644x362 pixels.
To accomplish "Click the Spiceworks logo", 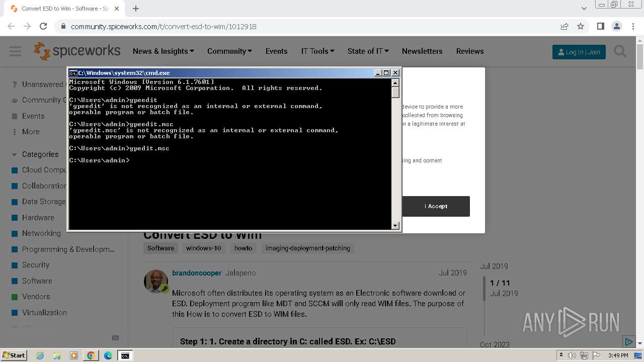I will pyautogui.click(x=77, y=51).
